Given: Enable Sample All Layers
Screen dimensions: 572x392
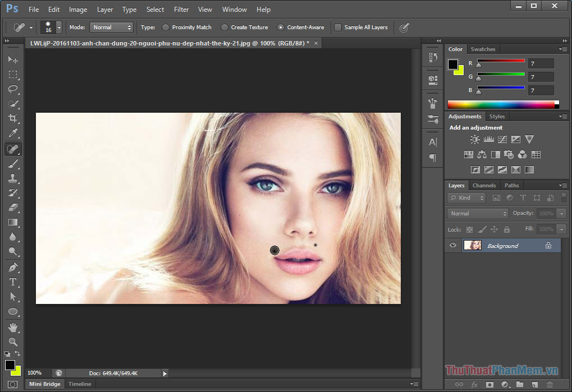Looking at the screenshot, I should pyautogui.click(x=337, y=27).
